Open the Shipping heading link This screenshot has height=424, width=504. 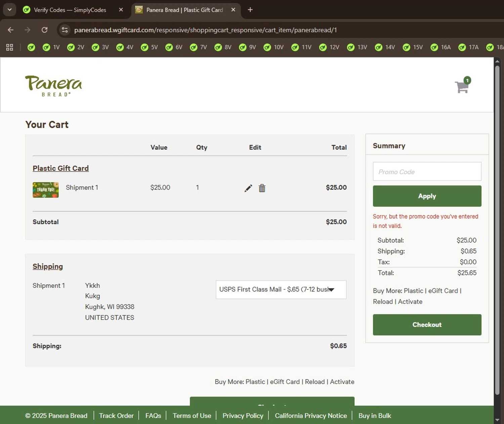coord(48,267)
